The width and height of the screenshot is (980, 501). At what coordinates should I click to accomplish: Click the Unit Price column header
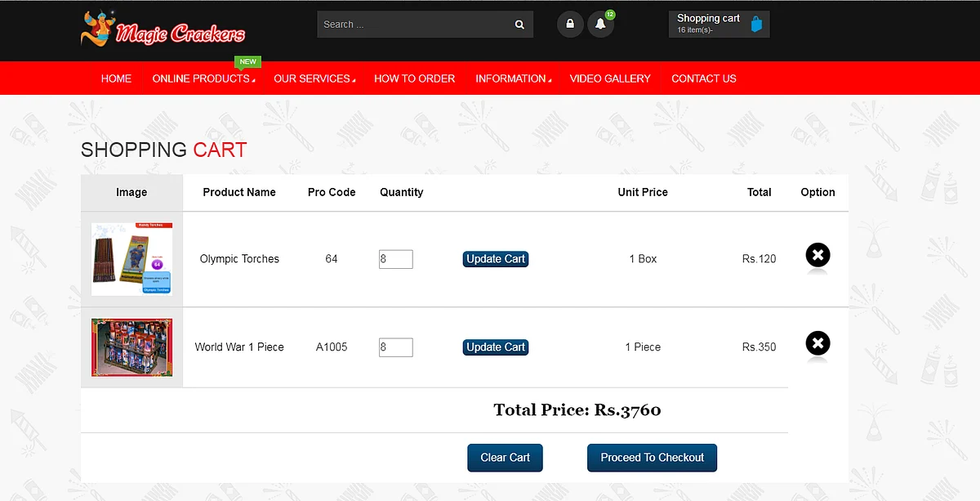click(x=643, y=193)
